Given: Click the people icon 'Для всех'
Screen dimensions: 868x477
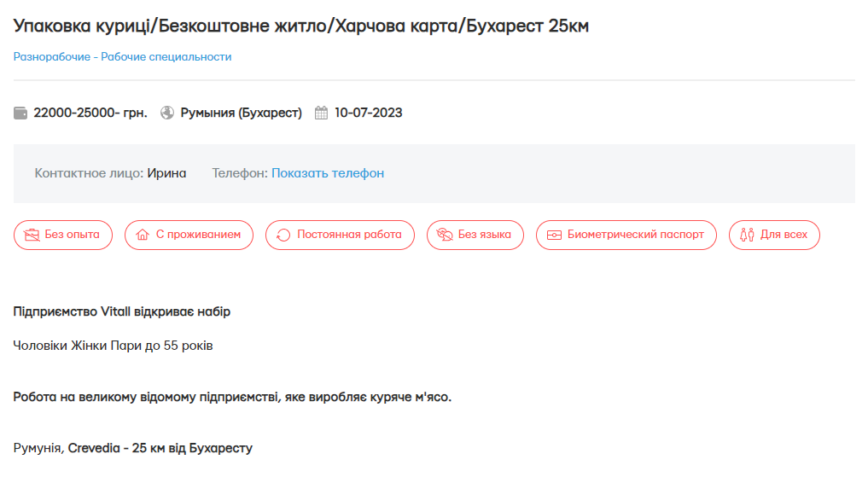Looking at the screenshot, I should (x=747, y=236).
